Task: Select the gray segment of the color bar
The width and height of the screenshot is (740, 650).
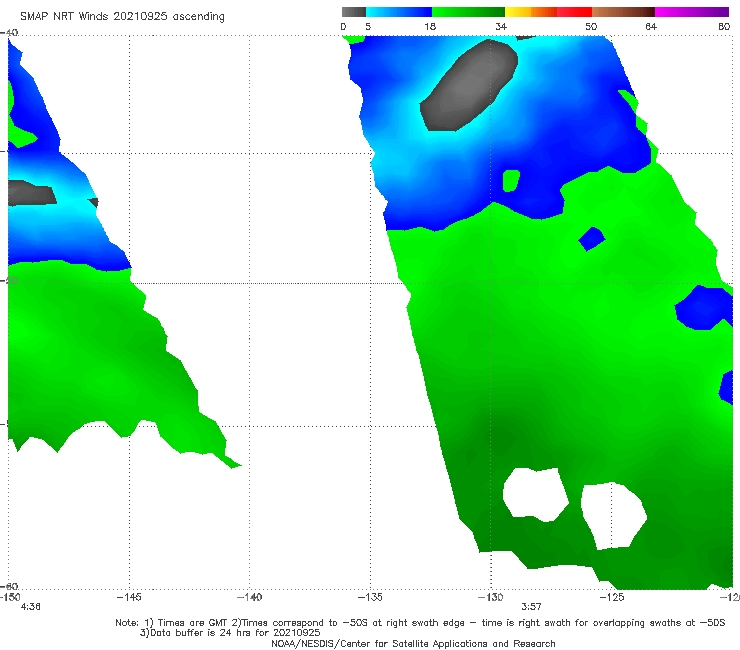Action: tap(354, 12)
